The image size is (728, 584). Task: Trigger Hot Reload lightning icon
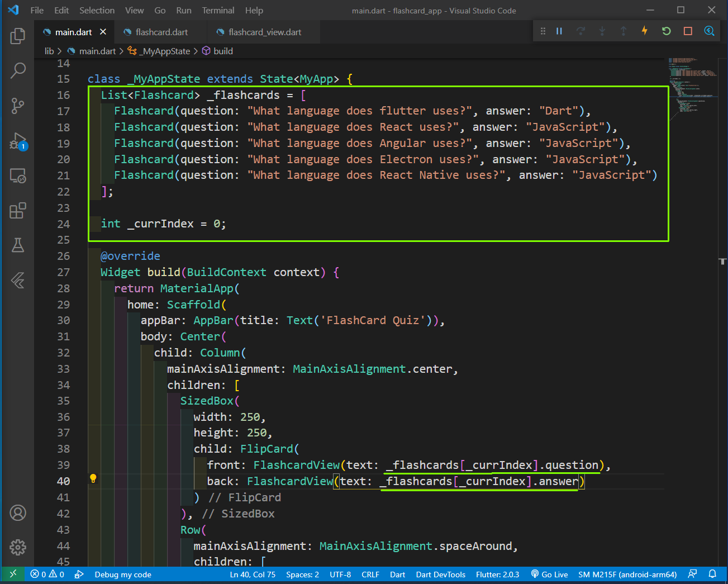tap(645, 31)
